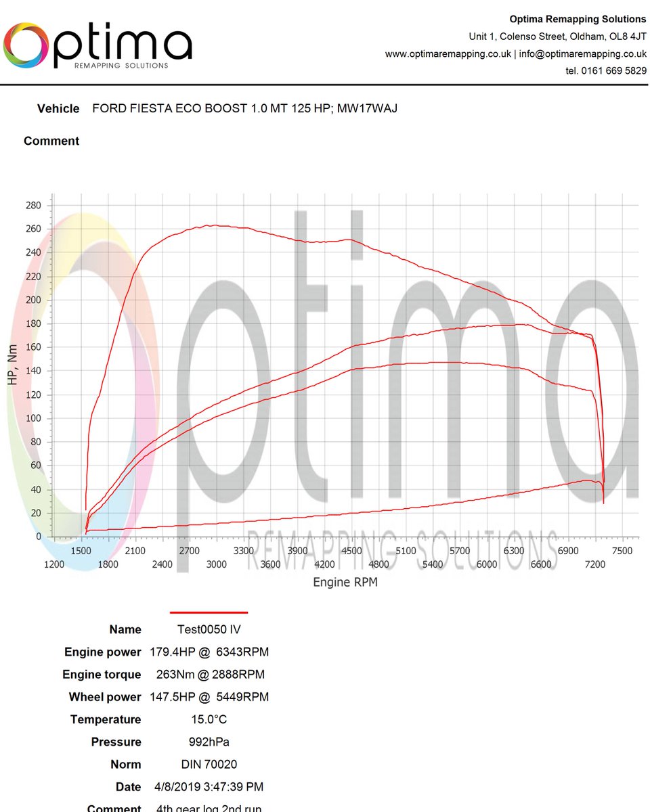Click the 3000 tick on RPM axis
Image resolution: width=650 pixels, height=812 pixels.
tap(217, 564)
